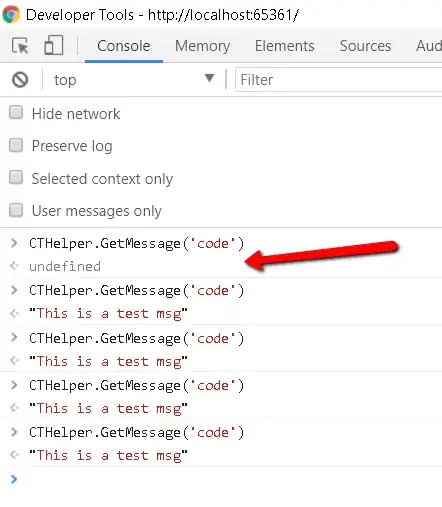Check User messages only
442x507 pixels.
coord(16,210)
